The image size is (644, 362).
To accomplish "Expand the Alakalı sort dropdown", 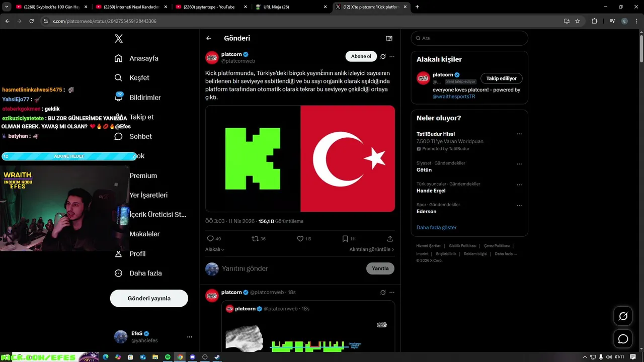I will (x=215, y=249).
